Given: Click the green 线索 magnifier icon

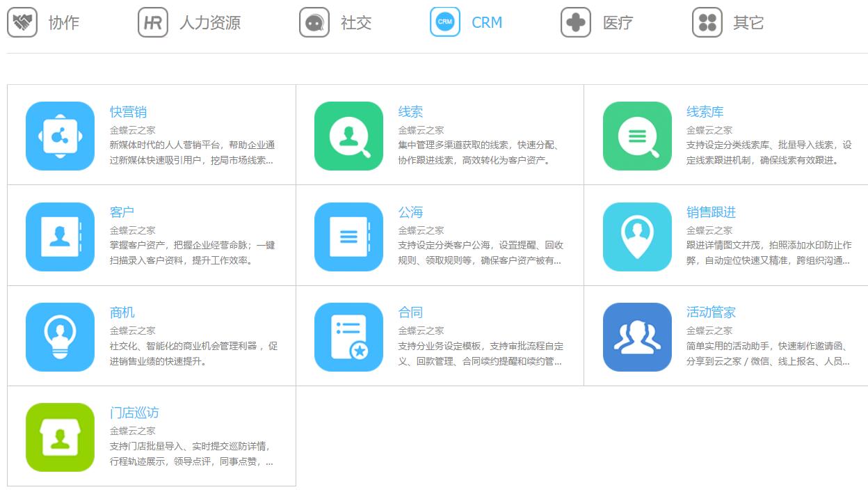Looking at the screenshot, I should pos(348,136).
